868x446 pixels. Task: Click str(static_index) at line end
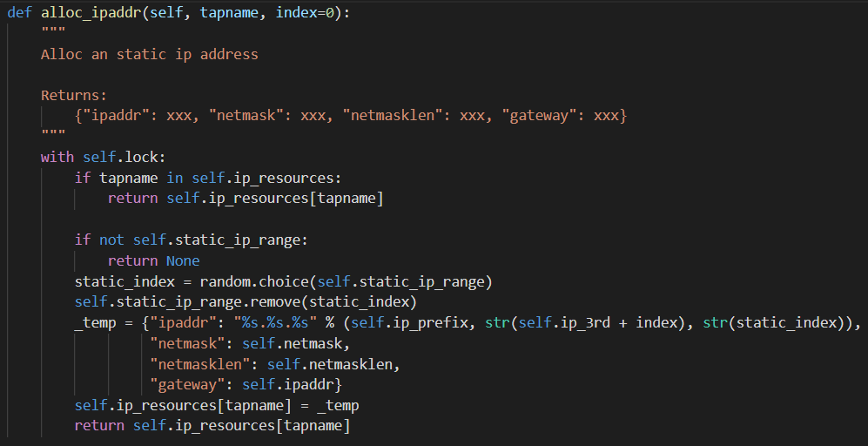tap(777, 323)
